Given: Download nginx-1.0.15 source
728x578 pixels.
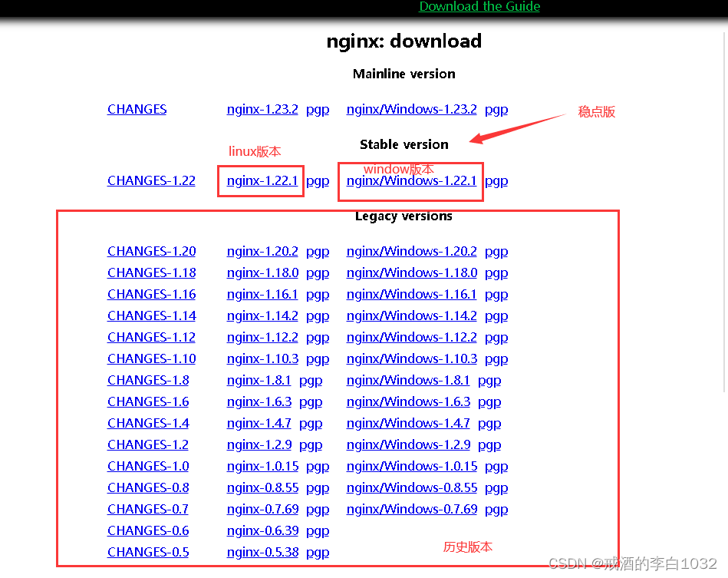Looking at the screenshot, I should (262, 466).
